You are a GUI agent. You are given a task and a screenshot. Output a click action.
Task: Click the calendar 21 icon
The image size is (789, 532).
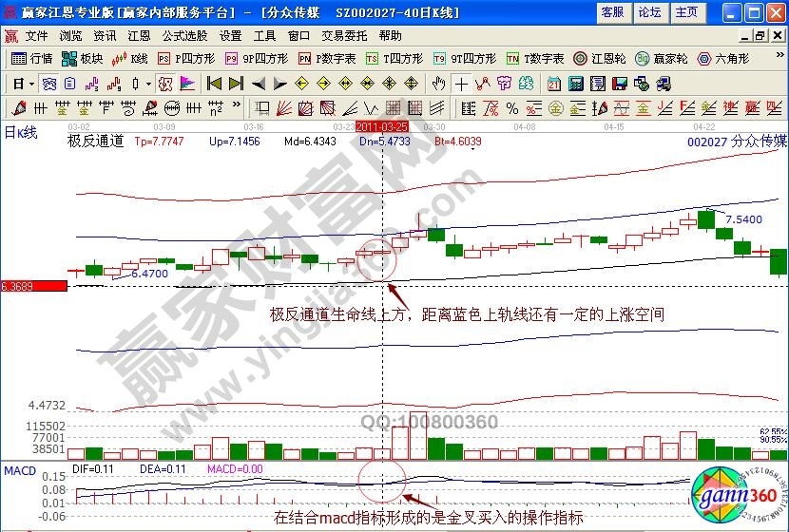coord(554,84)
